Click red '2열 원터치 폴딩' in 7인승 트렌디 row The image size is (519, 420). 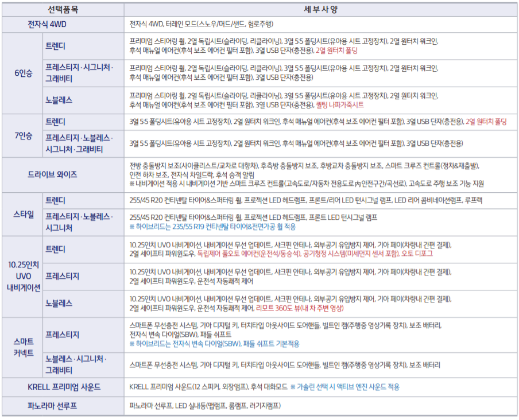click(486, 122)
